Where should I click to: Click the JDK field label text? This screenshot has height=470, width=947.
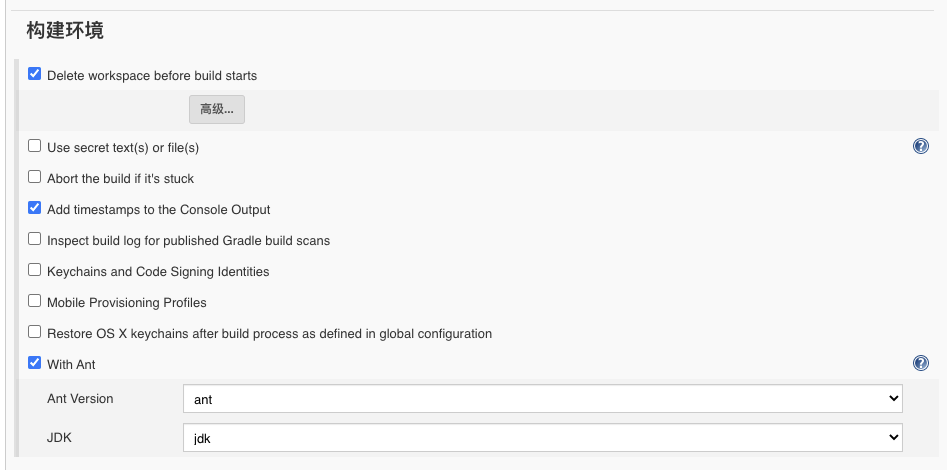59,437
